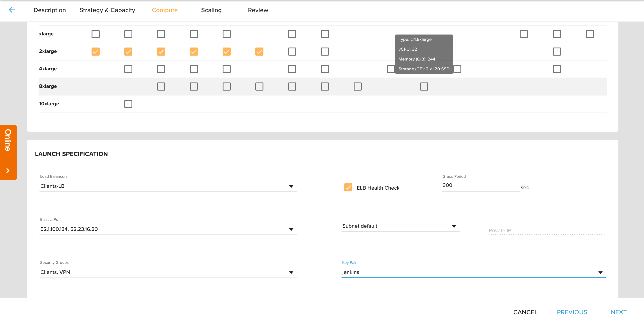Viewport: 644px width, 325px height.
Task: Click the xlarge row label
Action: (46, 34)
